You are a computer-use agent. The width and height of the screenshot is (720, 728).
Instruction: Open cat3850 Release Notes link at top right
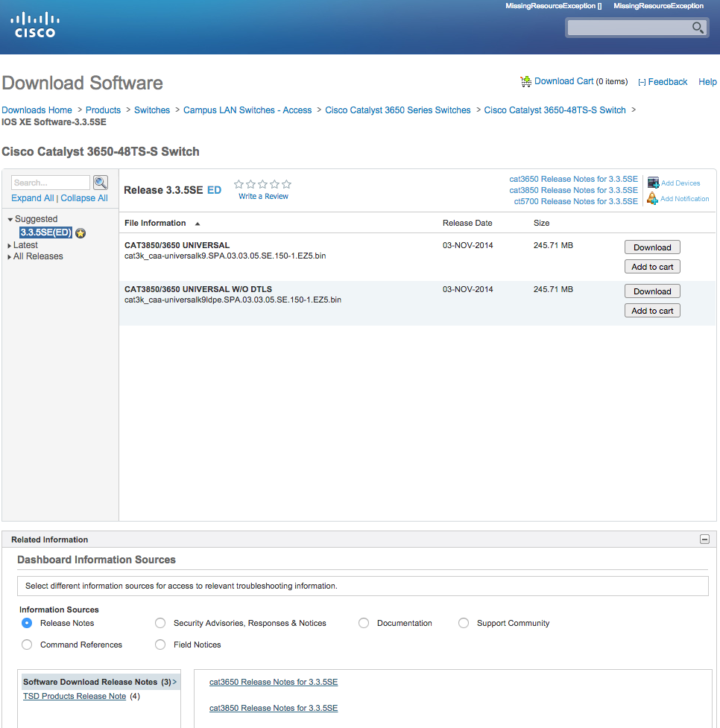click(574, 190)
